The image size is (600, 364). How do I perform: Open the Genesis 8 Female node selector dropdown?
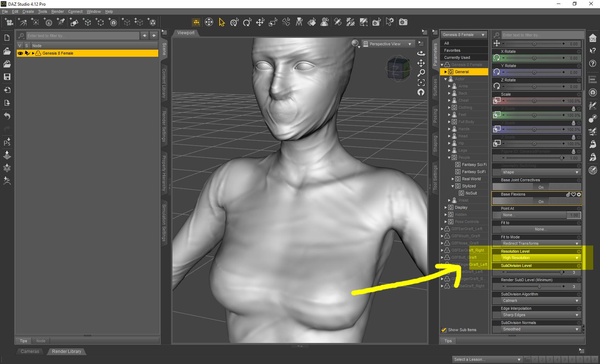[464, 35]
